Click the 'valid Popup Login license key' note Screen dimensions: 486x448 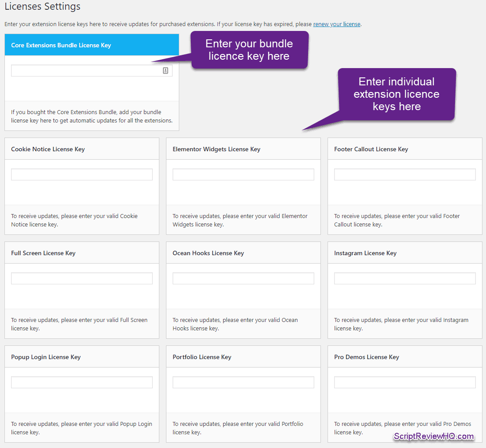tap(81, 428)
